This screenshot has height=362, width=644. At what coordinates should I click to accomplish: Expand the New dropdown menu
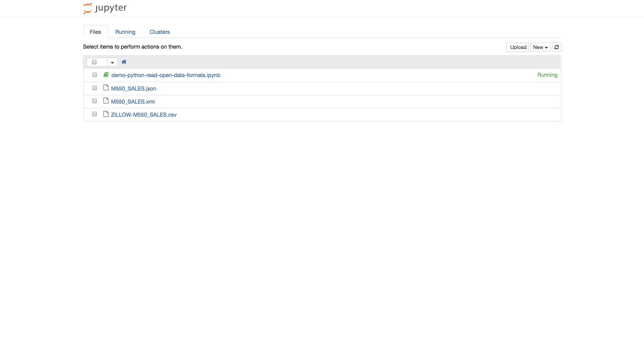click(x=540, y=47)
